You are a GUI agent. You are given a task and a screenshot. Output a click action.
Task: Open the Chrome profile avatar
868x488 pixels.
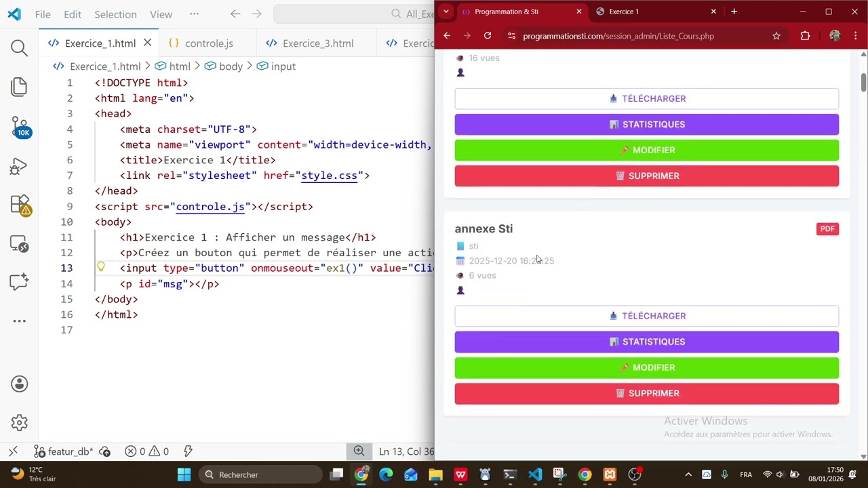click(835, 36)
